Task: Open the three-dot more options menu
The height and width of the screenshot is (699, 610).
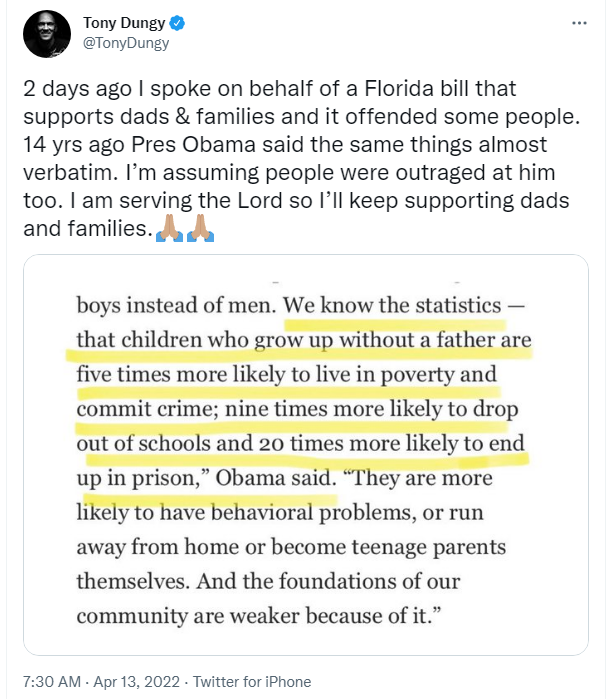Action: click(x=579, y=22)
